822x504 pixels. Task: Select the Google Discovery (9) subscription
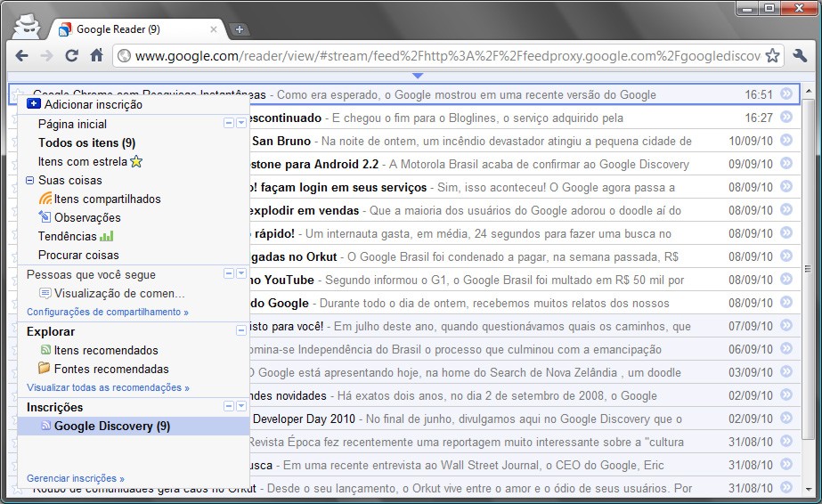click(134, 426)
